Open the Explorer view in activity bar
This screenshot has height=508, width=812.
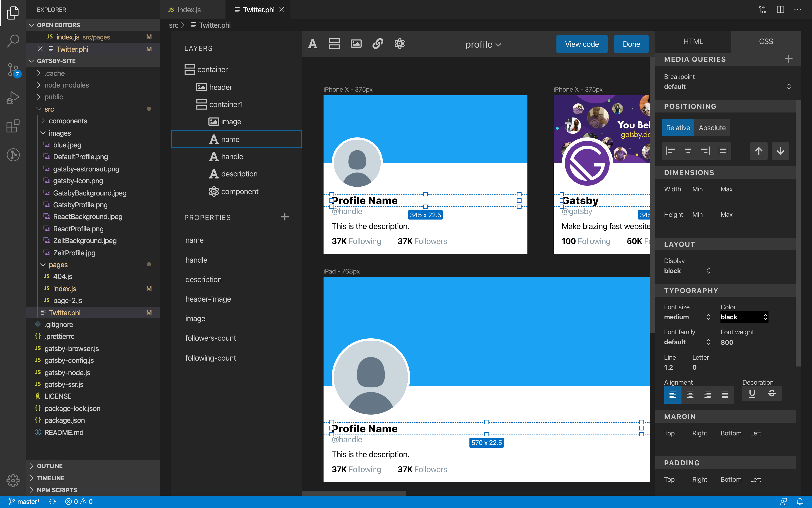tap(13, 13)
